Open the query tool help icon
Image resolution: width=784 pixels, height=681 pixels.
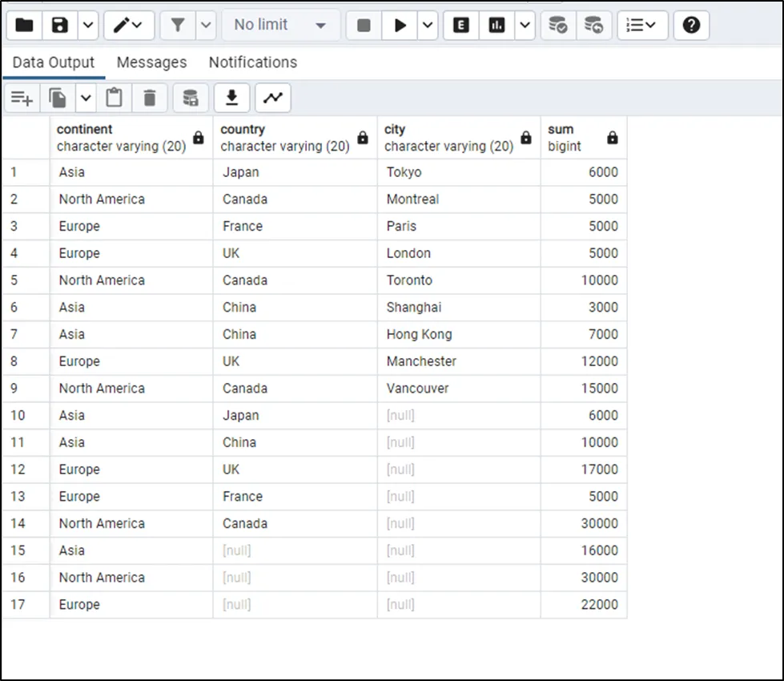click(691, 25)
